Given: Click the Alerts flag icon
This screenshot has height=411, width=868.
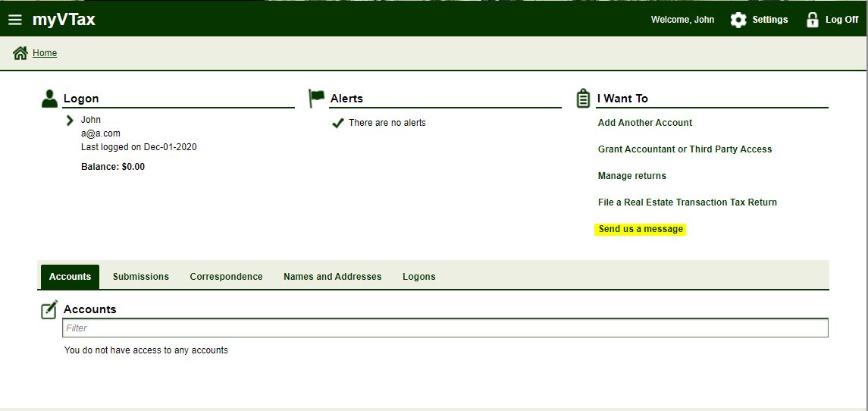Looking at the screenshot, I should click(x=317, y=98).
